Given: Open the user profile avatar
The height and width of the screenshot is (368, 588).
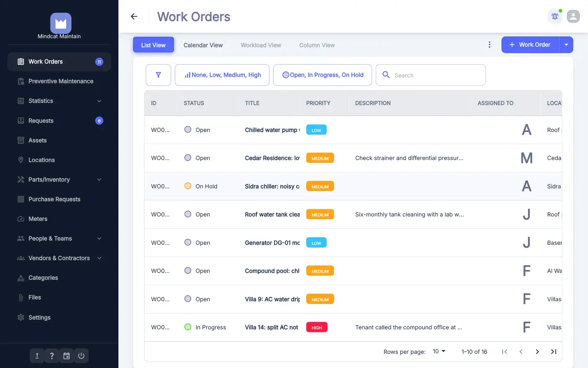Looking at the screenshot, I should pyautogui.click(x=573, y=16).
